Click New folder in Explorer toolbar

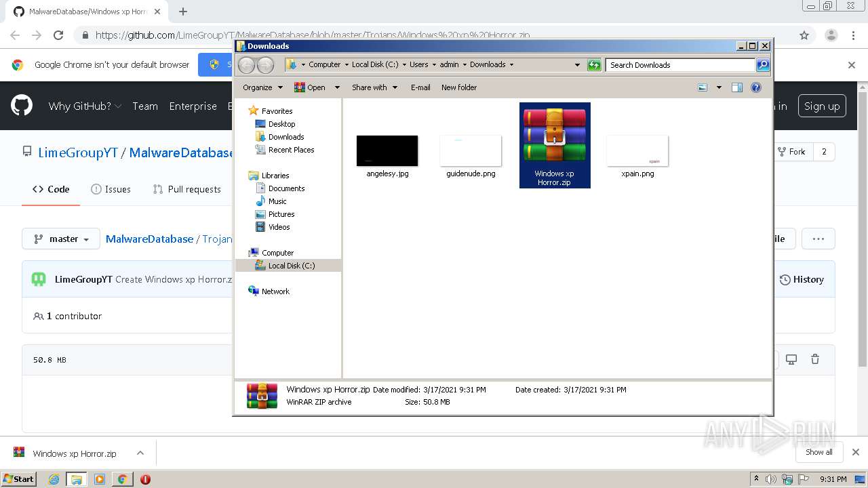coord(459,87)
